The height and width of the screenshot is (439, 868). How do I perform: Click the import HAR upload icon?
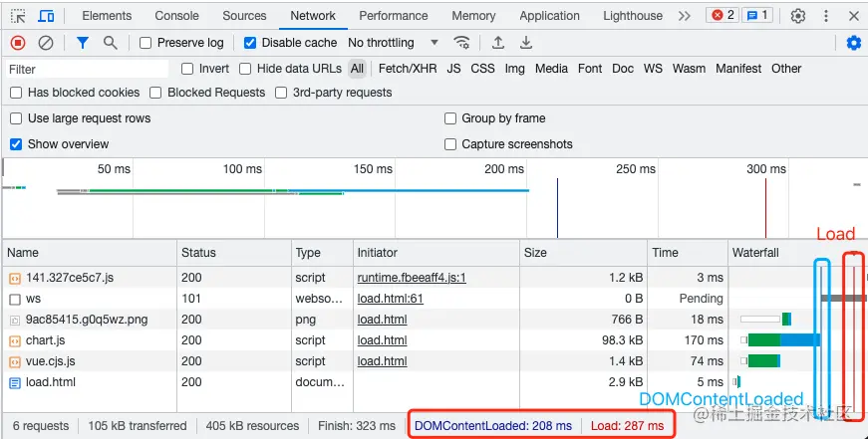coord(498,43)
